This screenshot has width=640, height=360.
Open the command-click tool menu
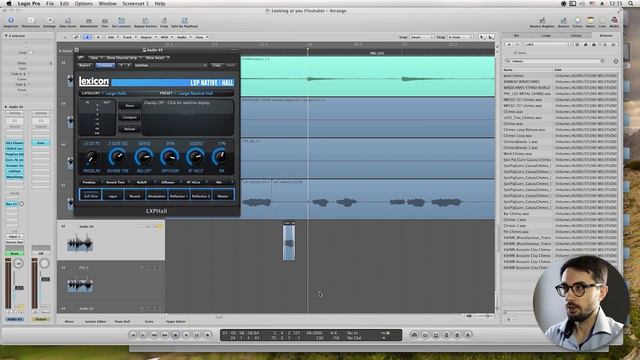pos(490,37)
